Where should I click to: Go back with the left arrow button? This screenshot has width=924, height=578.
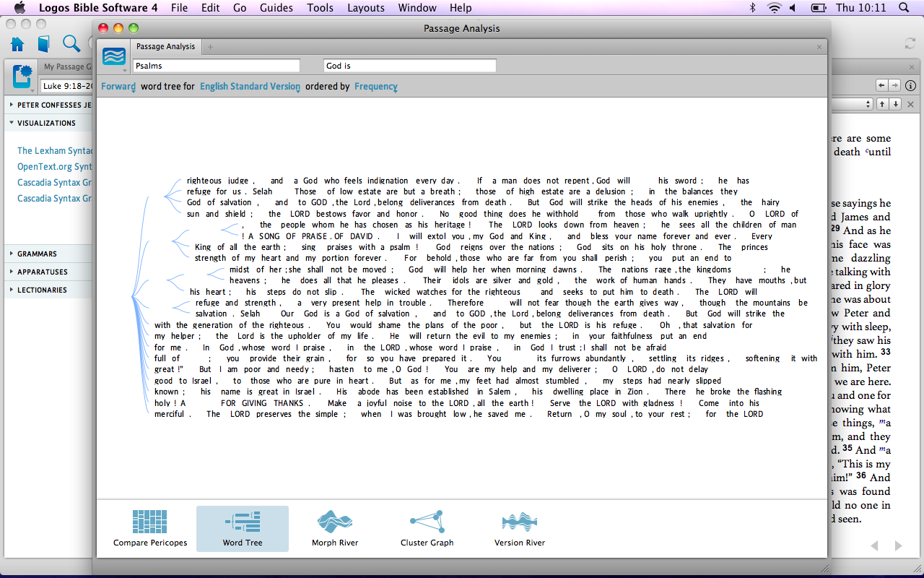[881, 85]
